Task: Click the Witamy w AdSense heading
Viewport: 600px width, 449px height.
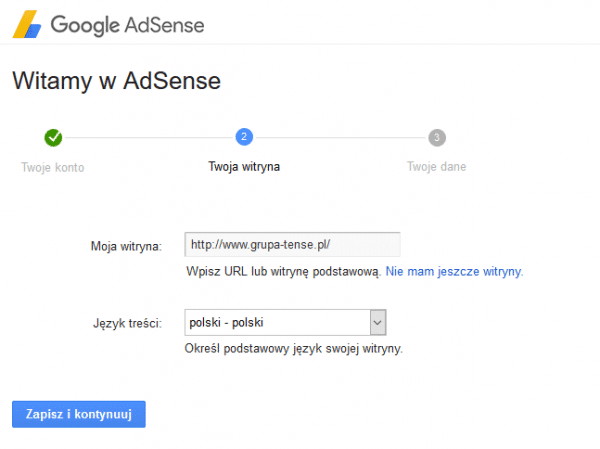Action: 117,81
